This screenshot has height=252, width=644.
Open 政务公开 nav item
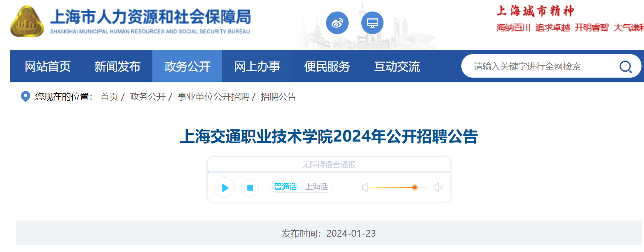pyautogui.click(x=187, y=66)
